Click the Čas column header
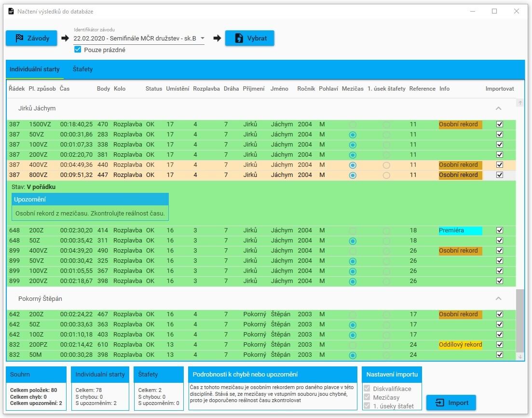The width and height of the screenshot is (532, 418). [65, 89]
